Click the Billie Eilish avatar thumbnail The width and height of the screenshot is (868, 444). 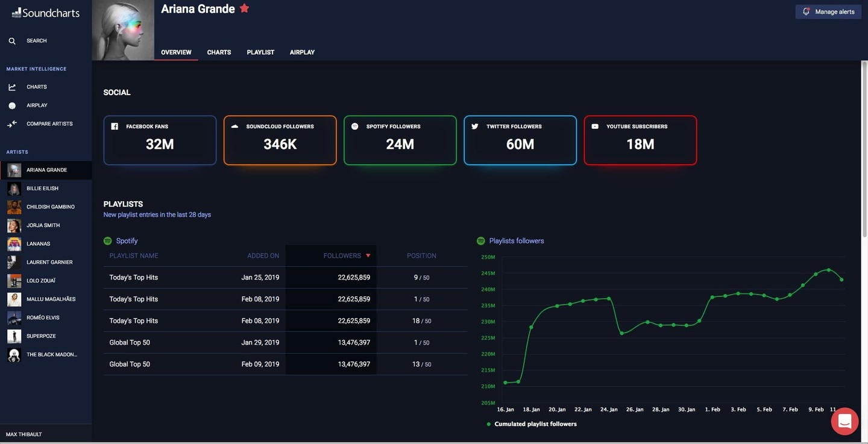click(14, 189)
